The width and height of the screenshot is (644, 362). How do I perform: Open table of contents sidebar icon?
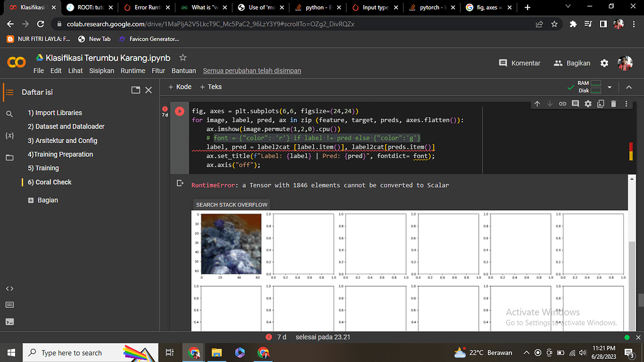point(9,92)
